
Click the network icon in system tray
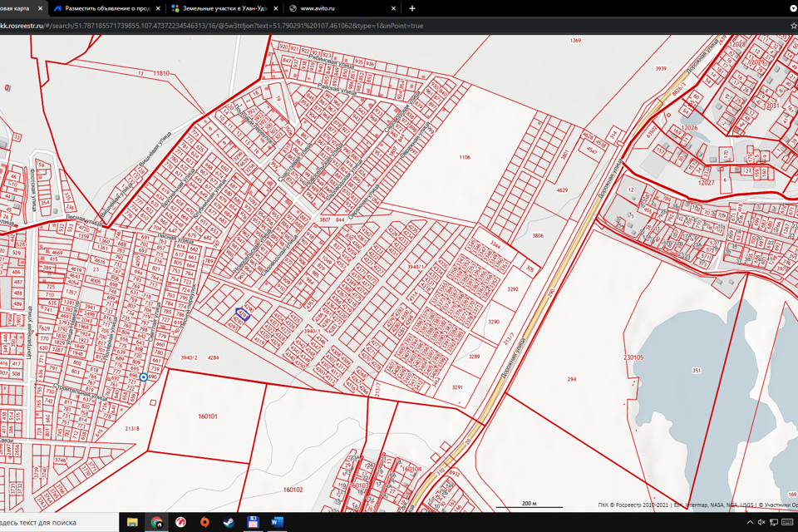774,523
